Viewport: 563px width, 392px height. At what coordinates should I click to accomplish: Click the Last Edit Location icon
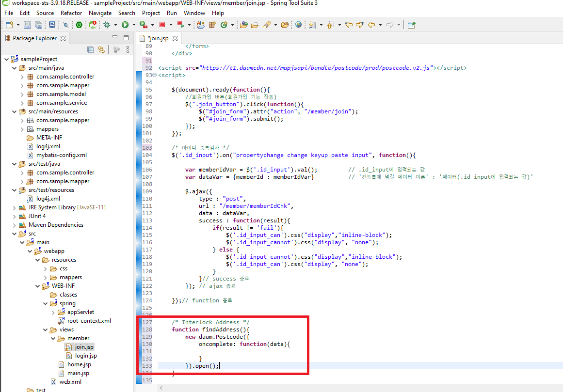tap(349, 25)
